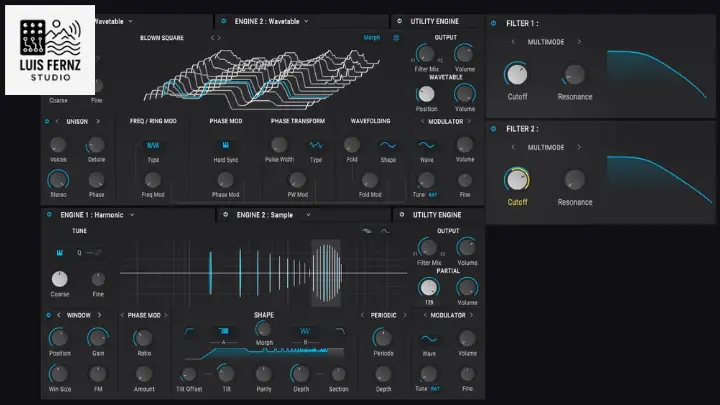
Task: Click previous arrow beside WINDOW
Action: [58, 315]
